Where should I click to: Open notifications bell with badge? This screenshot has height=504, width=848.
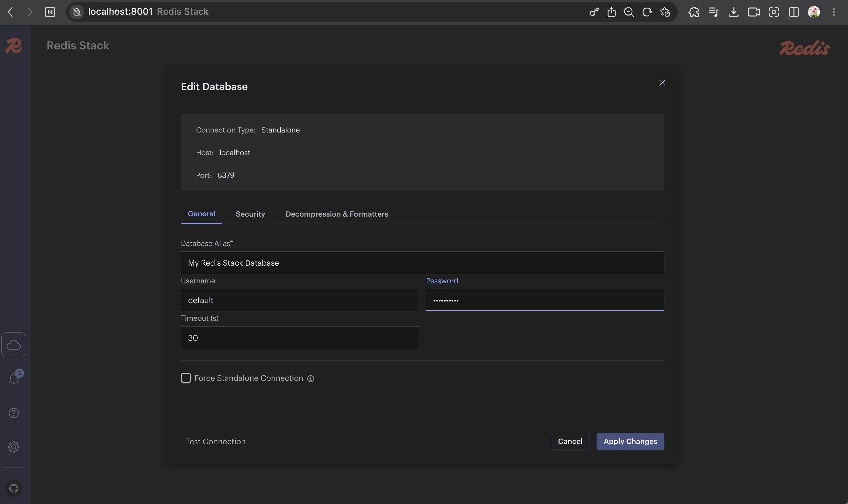click(14, 379)
